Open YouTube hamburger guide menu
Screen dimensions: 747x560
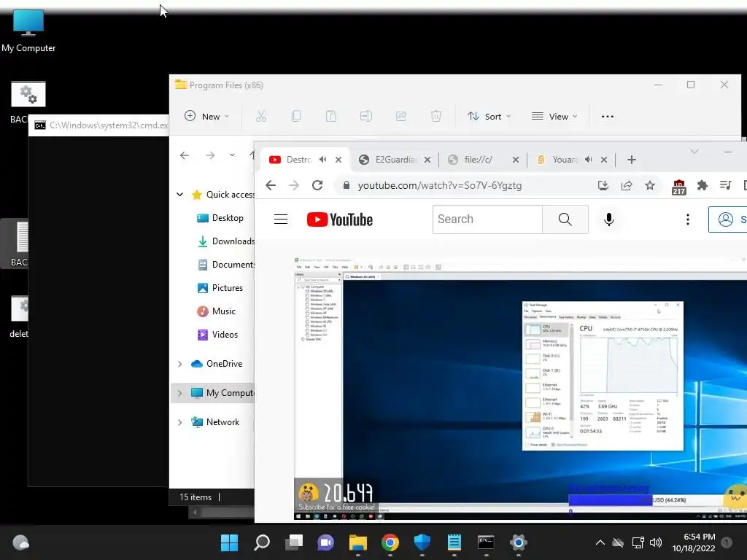(281, 219)
